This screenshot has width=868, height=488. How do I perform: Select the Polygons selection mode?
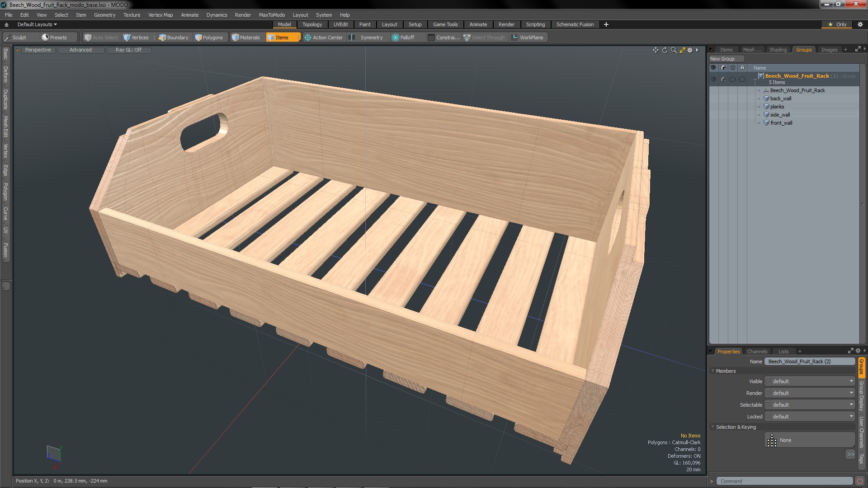tap(209, 38)
